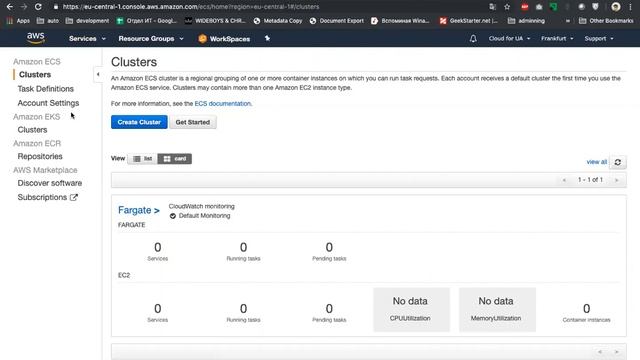Go back in the browser
Screen dimensions: 640x360
click(x=9, y=7)
